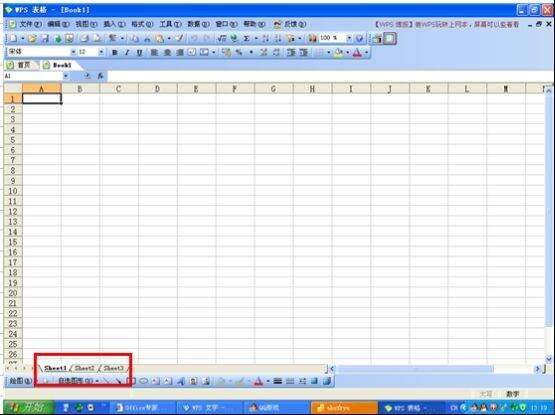Viewport: 555px width, 415px height.
Task: Select the Sheet1 tab
Action: click(56, 368)
